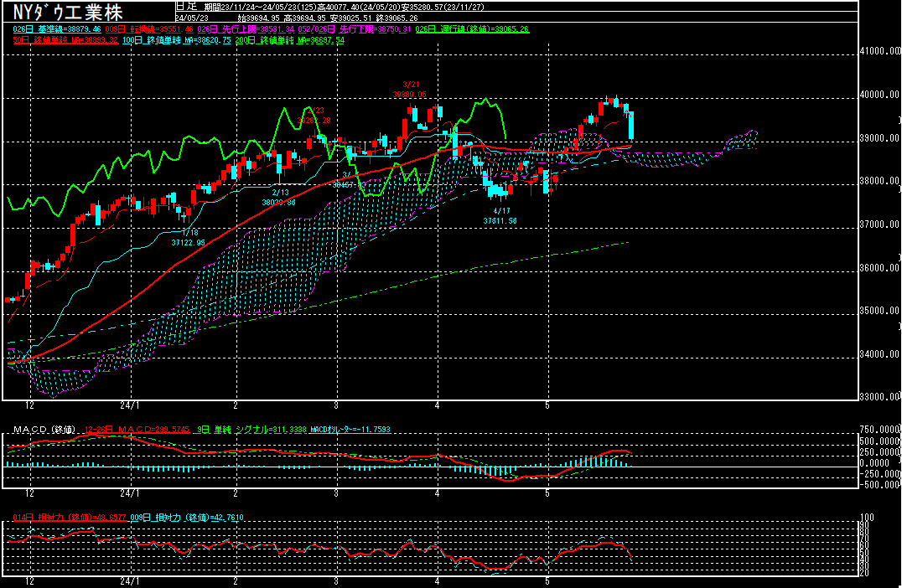Click the 50日 終値単純 MA=38899.32 label
This screenshot has height=588, width=902.
point(65,40)
